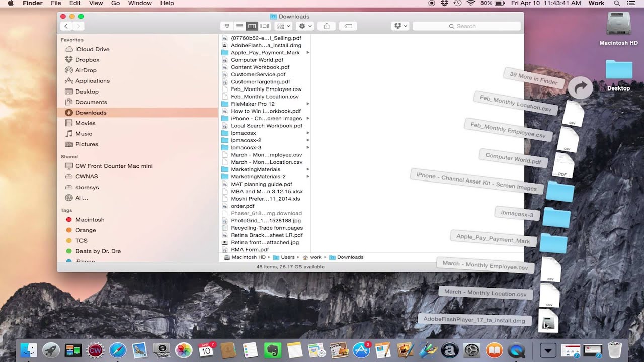Viewport: 644px width, 362px height.
Task: Open the Dropbox toolbar dropdown
Action: [x=400, y=26]
